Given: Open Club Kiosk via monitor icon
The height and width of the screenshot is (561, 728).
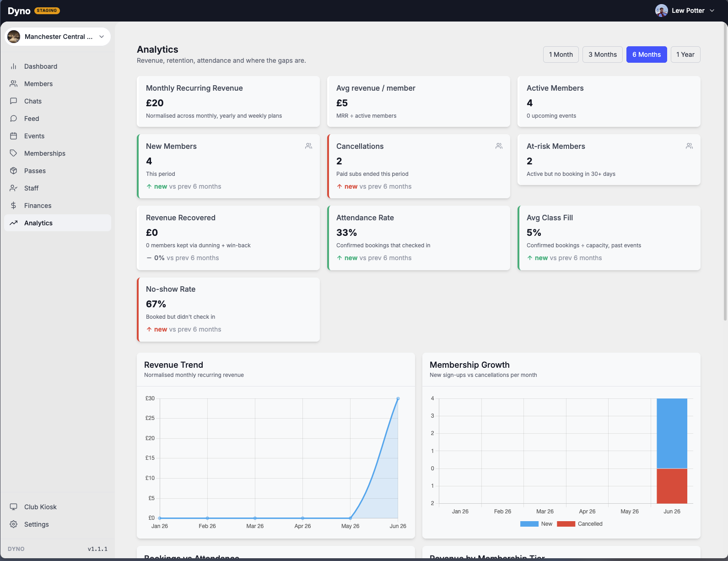Looking at the screenshot, I should point(14,507).
